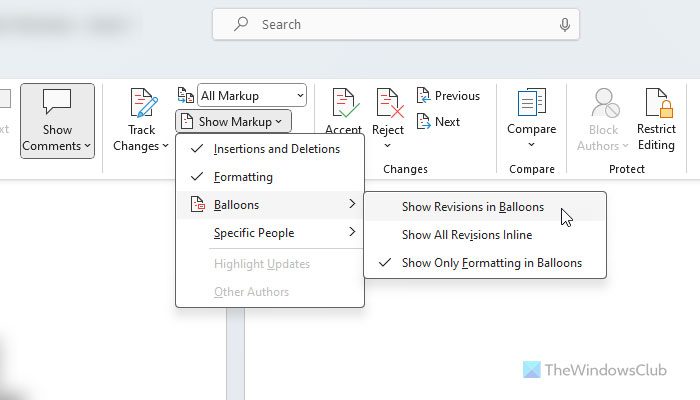Click the Accept change icon
The width and height of the screenshot is (700, 400).
(x=343, y=103)
